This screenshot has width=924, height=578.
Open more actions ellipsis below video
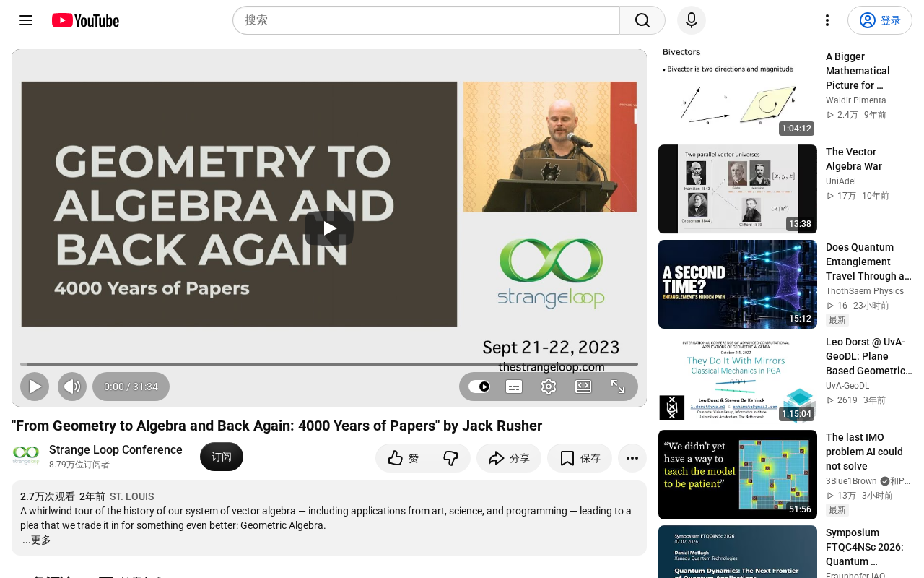[632, 458]
